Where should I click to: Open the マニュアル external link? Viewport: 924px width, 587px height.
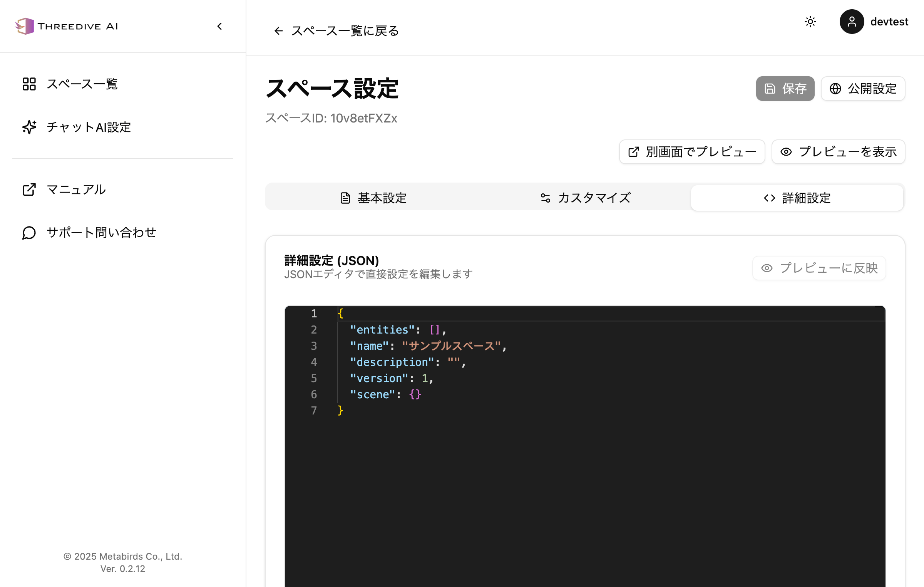[123, 190]
